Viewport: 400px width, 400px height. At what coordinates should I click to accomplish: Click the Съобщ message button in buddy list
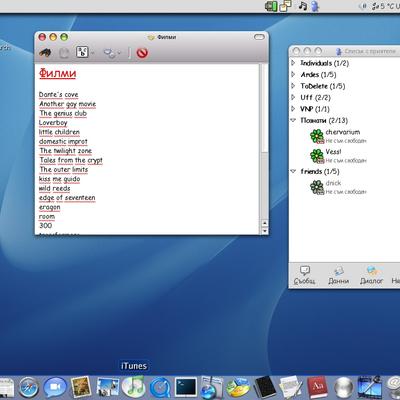(304, 275)
